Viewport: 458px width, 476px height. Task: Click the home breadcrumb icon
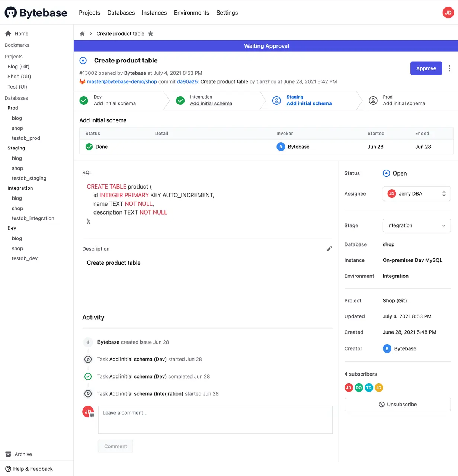(82, 34)
